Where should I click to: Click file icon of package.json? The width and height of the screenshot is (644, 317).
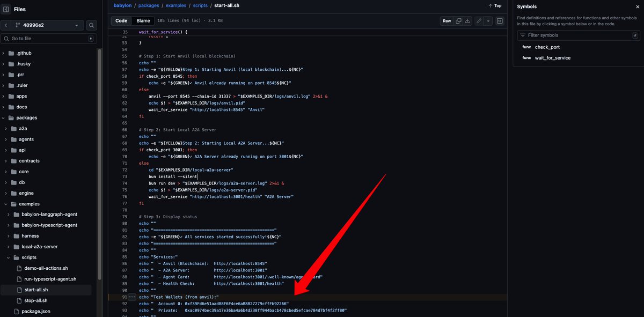(x=17, y=311)
